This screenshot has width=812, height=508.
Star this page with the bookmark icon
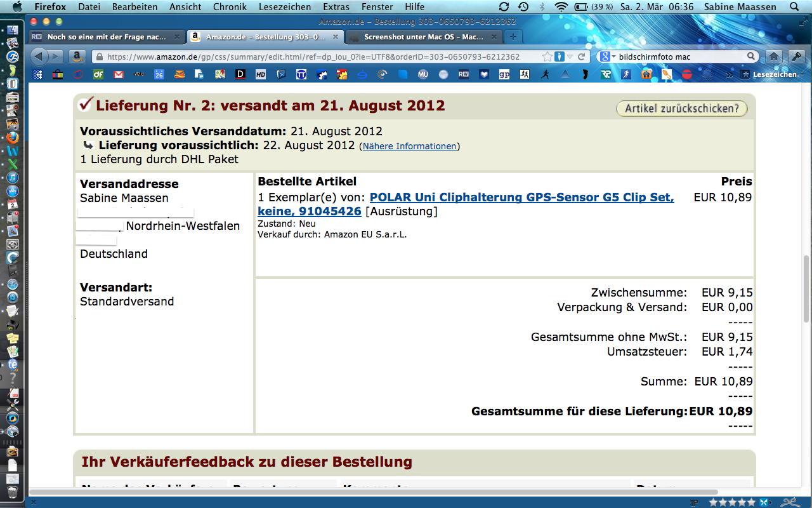547,57
